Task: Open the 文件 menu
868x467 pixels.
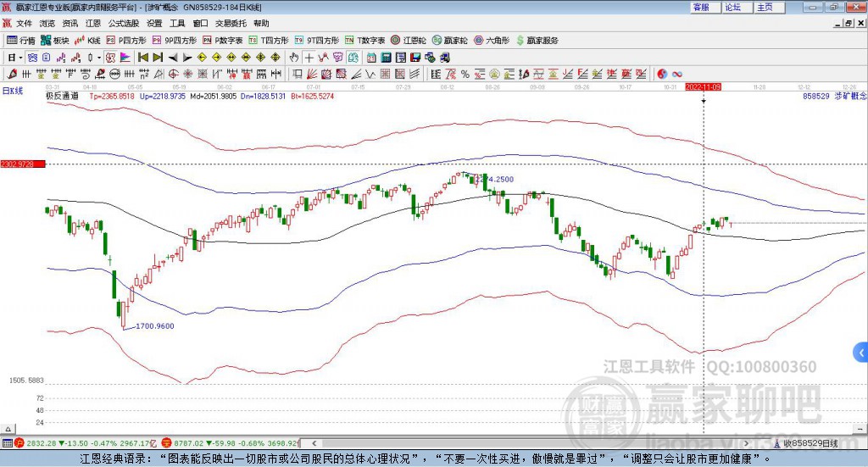Action: pyautogui.click(x=24, y=23)
